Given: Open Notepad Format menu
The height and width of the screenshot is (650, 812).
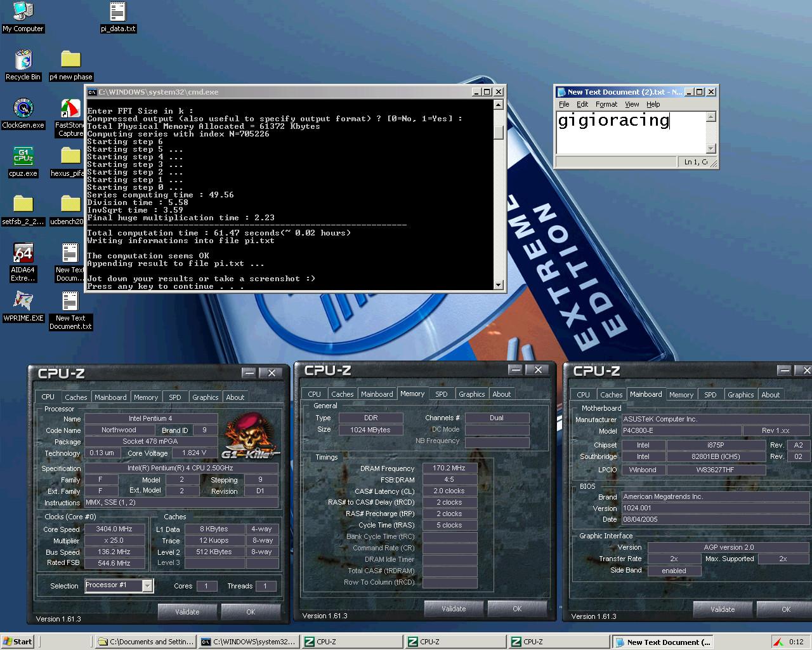Looking at the screenshot, I should [606, 104].
